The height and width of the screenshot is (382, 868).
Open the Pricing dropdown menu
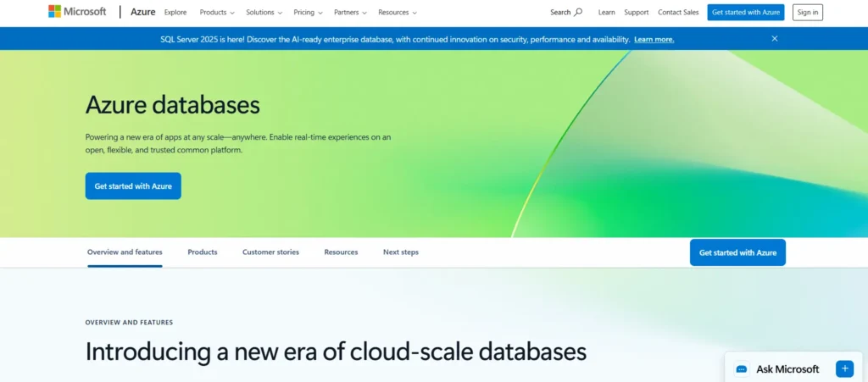click(309, 12)
